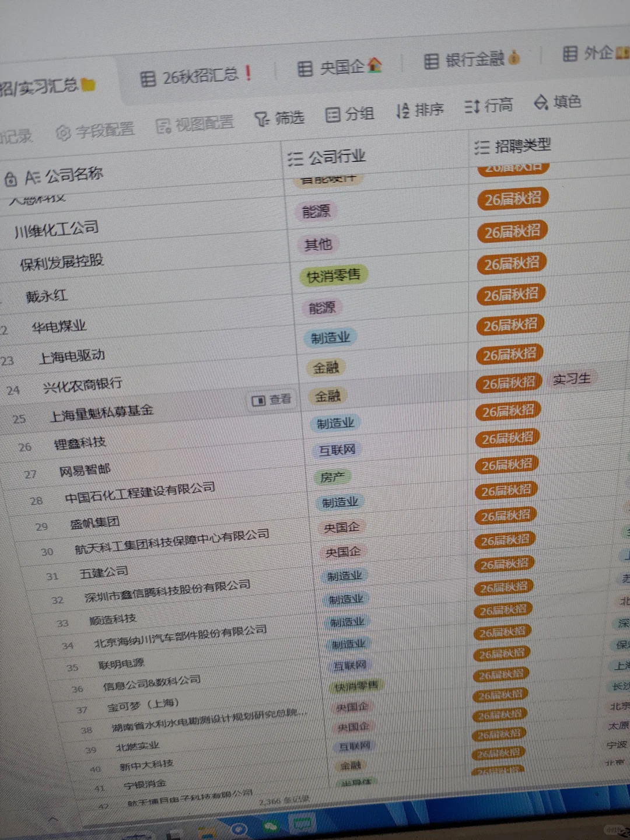Click 能源 tag in 华电煤业 row

tap(321, 307)
